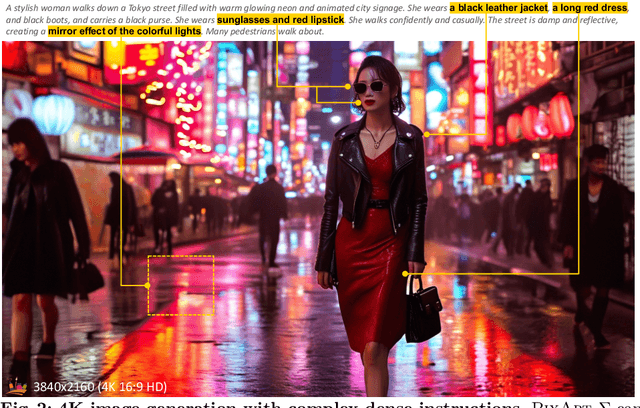Viewport: 640px width, 408px height.
Task: Click the yellow dot beside the red dress
Action: pyautogui.click(x=405, y=273)
